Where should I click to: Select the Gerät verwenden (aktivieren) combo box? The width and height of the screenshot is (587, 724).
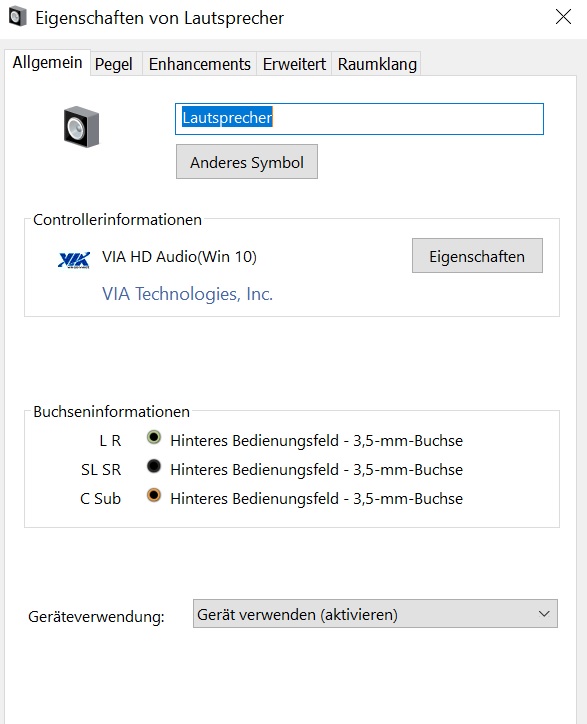[x=375, y=614]
